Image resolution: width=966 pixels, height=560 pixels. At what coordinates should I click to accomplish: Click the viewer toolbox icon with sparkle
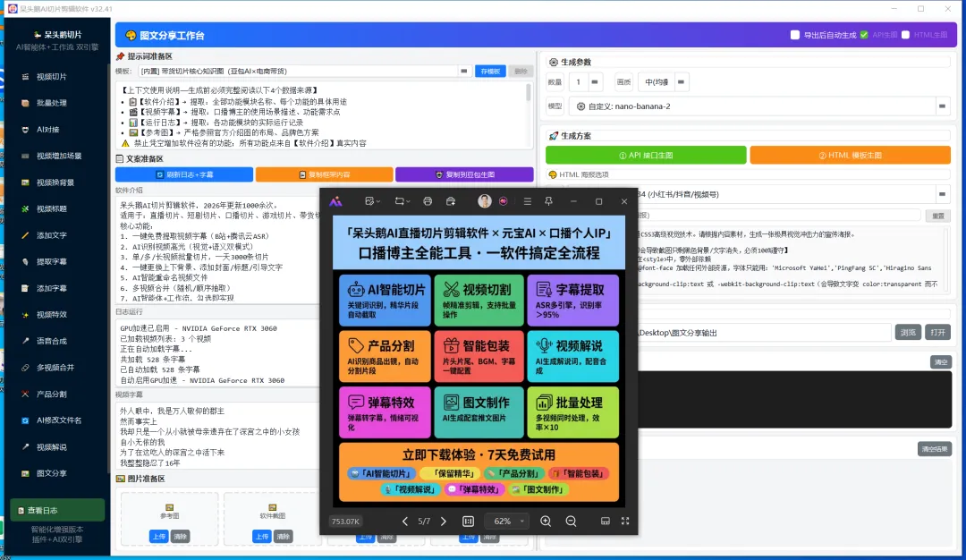click(451, 201)
